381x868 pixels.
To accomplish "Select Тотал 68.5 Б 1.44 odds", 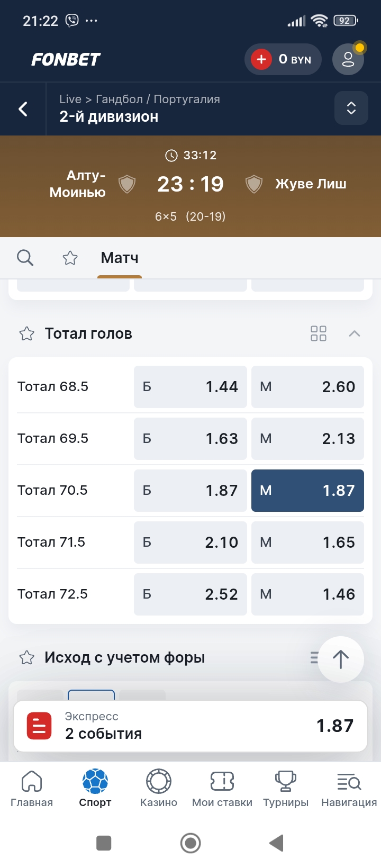I will pyautogui.click(x=190, y=387).
